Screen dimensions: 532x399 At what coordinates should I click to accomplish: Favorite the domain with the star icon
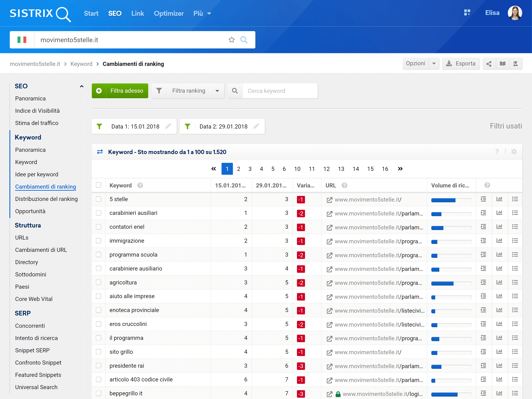click(232, 40)
